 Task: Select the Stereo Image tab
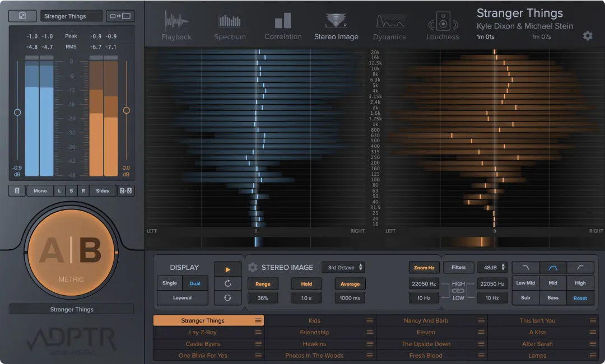(x=336, y=26)
